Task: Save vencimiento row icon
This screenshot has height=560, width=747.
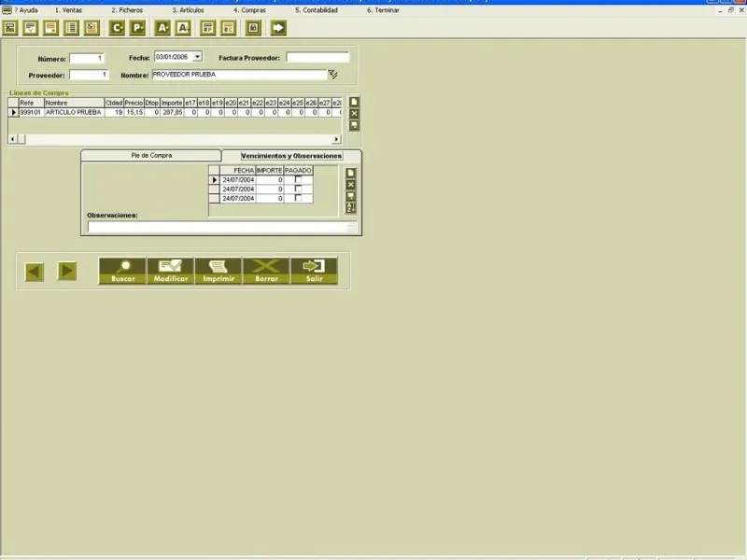Action: click(x=351, y=196)
